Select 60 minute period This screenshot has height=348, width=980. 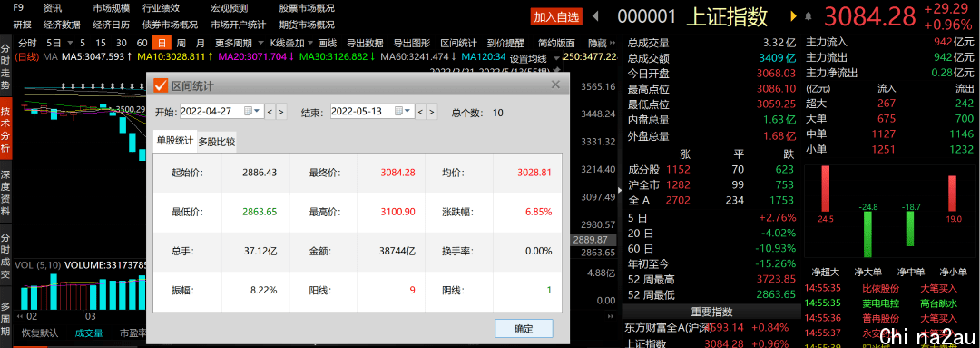pyautogui.click(x=142, y=44)
